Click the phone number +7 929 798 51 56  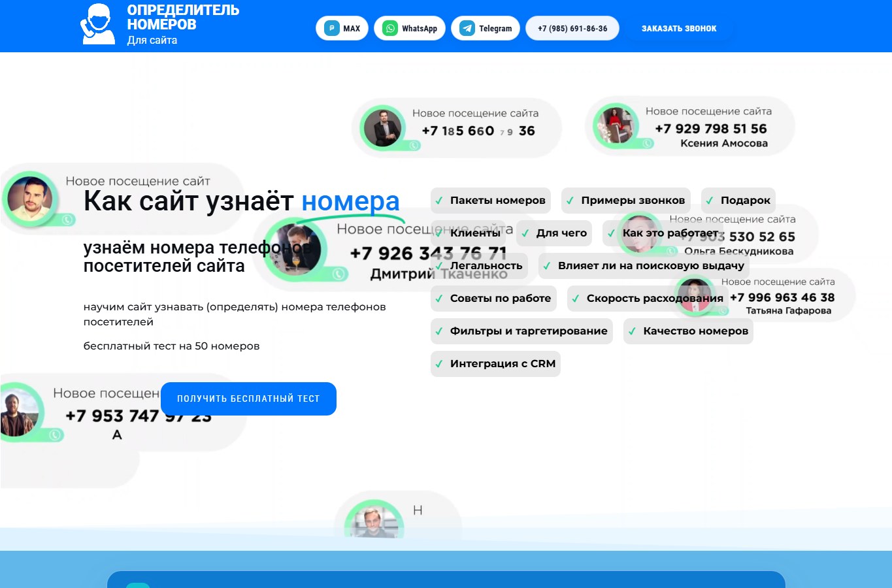point(711,129)
